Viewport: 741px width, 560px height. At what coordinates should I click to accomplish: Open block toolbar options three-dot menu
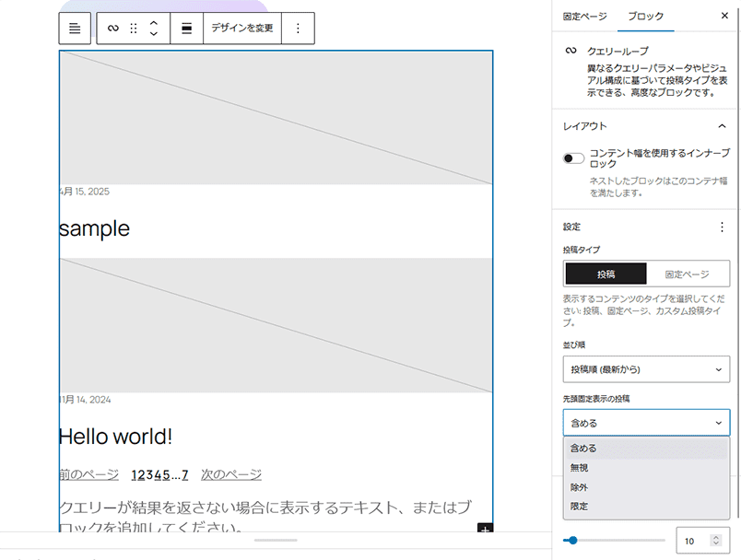coord(298,29)
